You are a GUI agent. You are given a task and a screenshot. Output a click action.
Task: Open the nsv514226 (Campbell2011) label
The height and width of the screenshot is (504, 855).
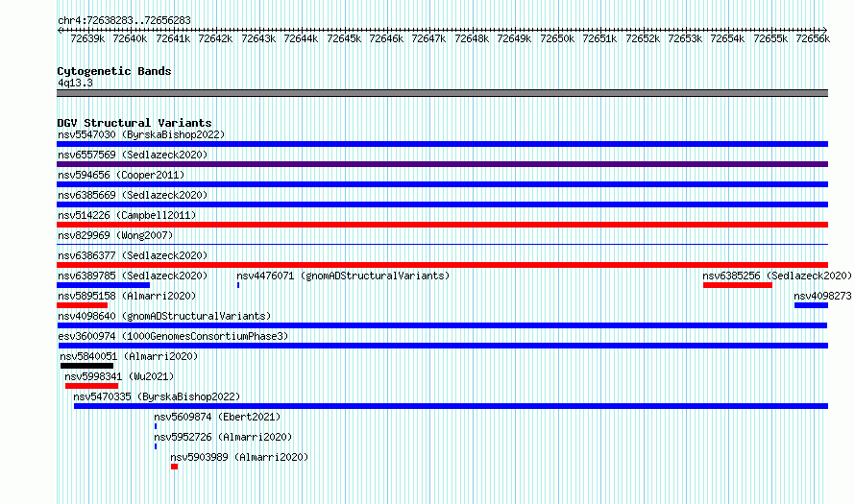[127, 215]
